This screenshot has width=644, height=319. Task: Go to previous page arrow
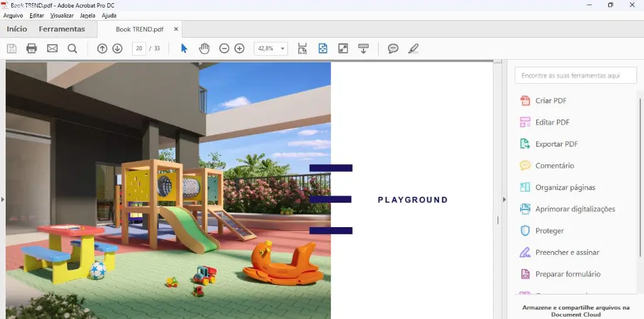tap(102, 48)
